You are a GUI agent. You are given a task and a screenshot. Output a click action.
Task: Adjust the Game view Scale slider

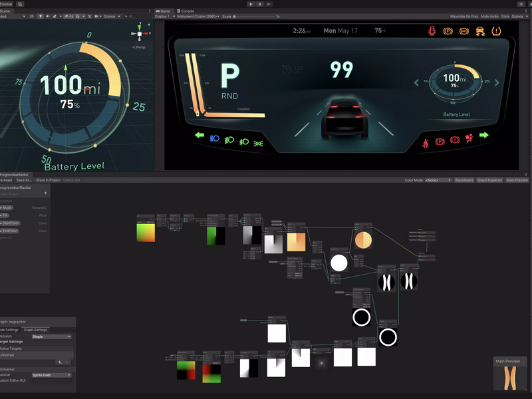[254, 16]
